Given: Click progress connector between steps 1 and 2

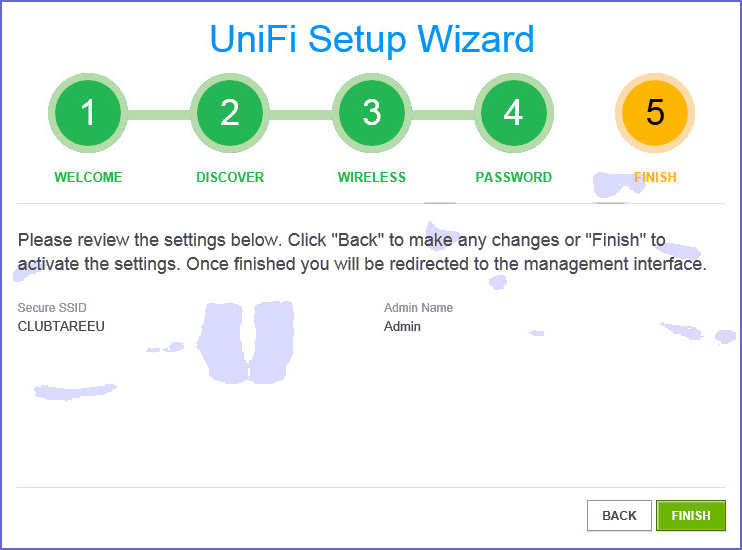Looking at the screenshot, I should coord(159,114).
